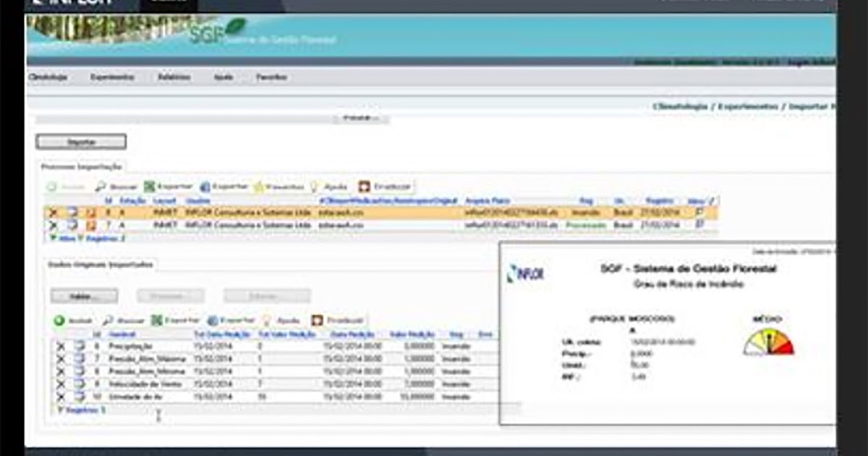Click the copy icon beside the Umidade do Ar row
The height and width of the screenshot is (456, 868).
[x=80, y=394]
